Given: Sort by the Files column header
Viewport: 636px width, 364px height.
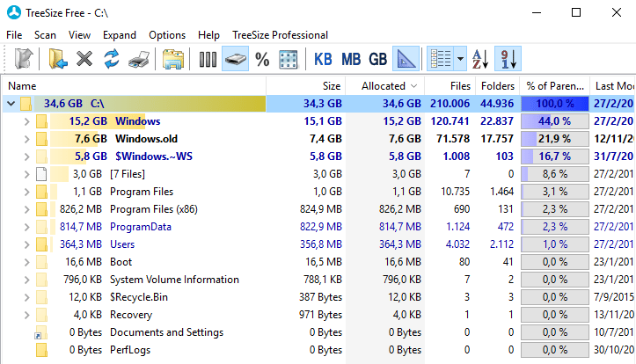Looking at the screenshot, I should coord(450,86).
